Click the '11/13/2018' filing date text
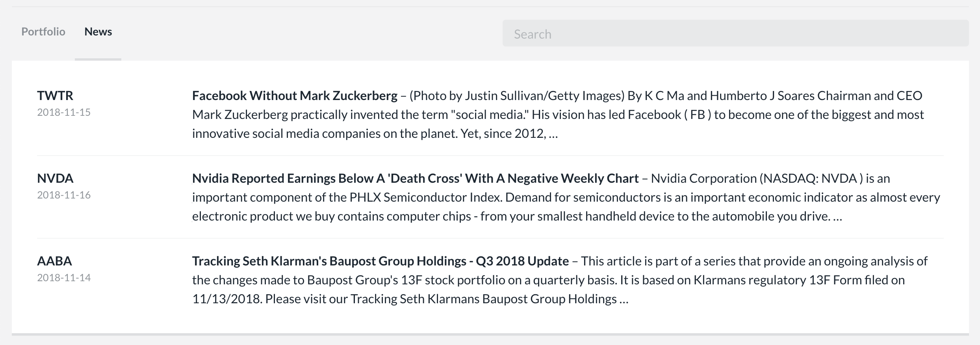Screen dimensions: 980x345 click(227, 299)
